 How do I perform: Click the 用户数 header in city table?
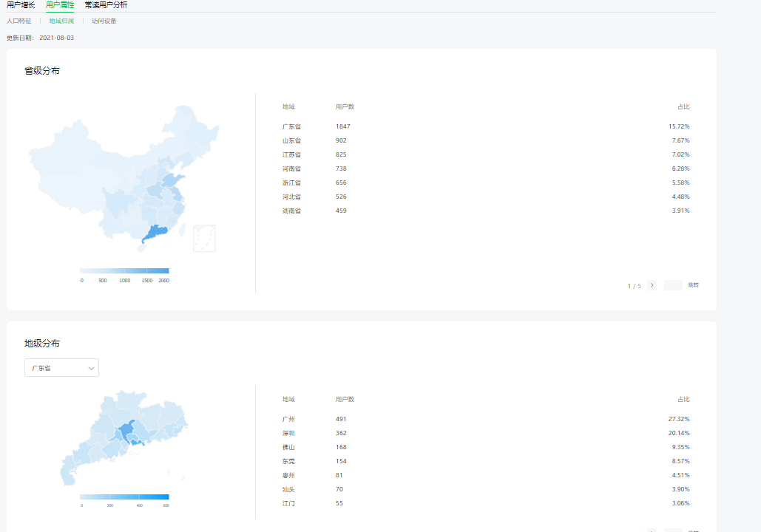[x=345, y=399]
